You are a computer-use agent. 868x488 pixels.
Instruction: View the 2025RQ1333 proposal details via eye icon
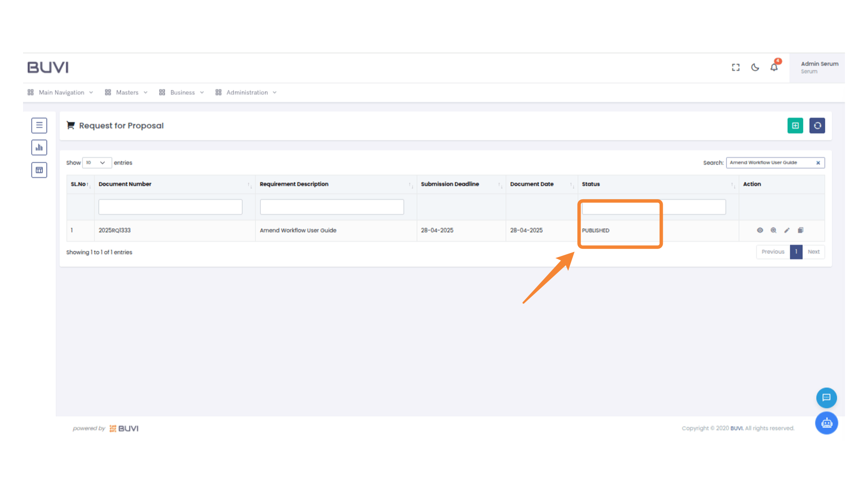click(x=760, y=230)
